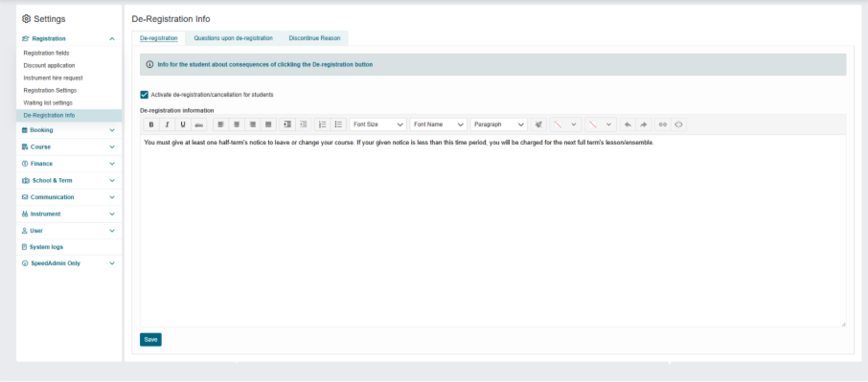Select De-Registration Info in sidebar
The image size is (868, 382).
[x=69, y=116]
